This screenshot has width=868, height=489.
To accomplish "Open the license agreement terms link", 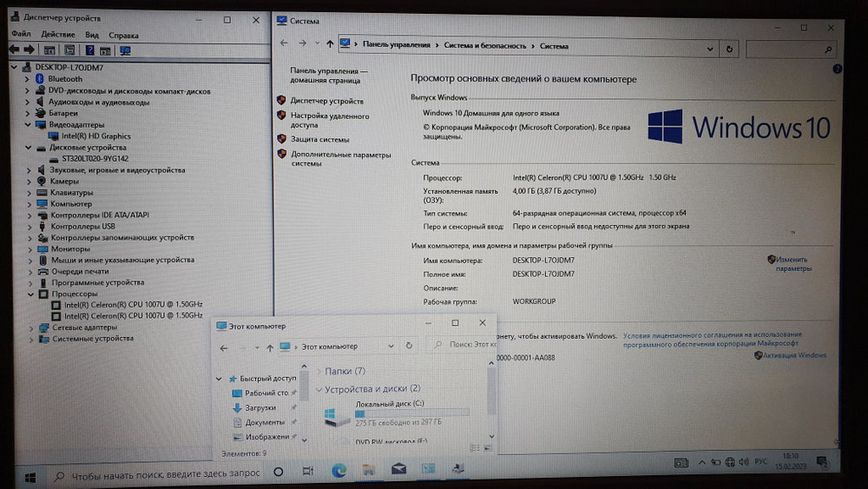I will (x=713, y=340).
